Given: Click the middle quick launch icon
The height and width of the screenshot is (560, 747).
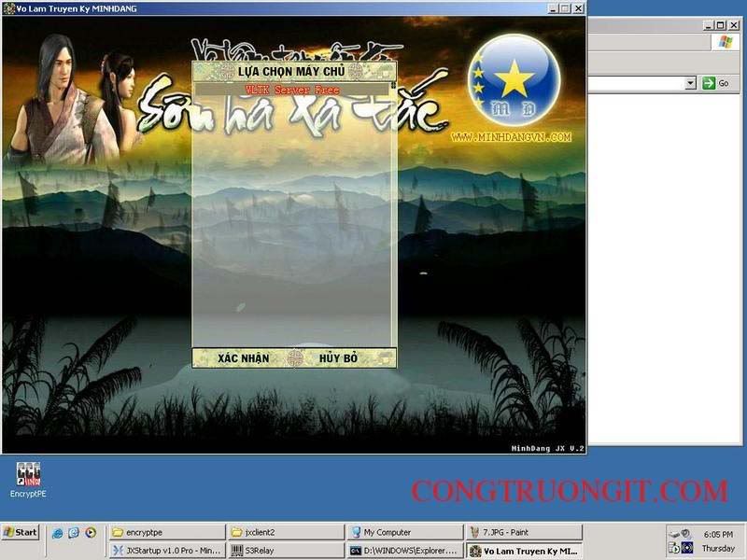Looking at the screenshot, I should pyautogui.click(x=74, y=533).
